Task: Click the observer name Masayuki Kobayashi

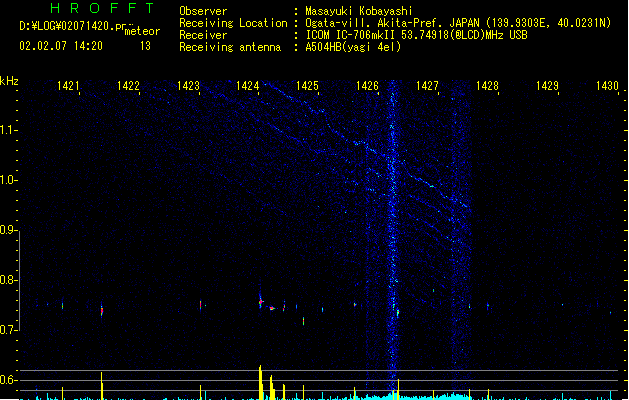Action: click(x=359, y=11)
